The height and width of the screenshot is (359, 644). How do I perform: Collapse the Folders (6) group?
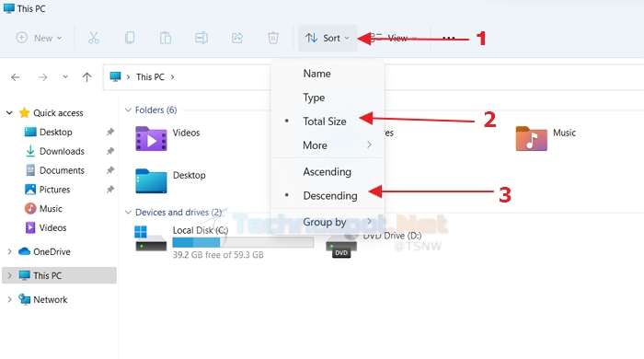(128, 110)
